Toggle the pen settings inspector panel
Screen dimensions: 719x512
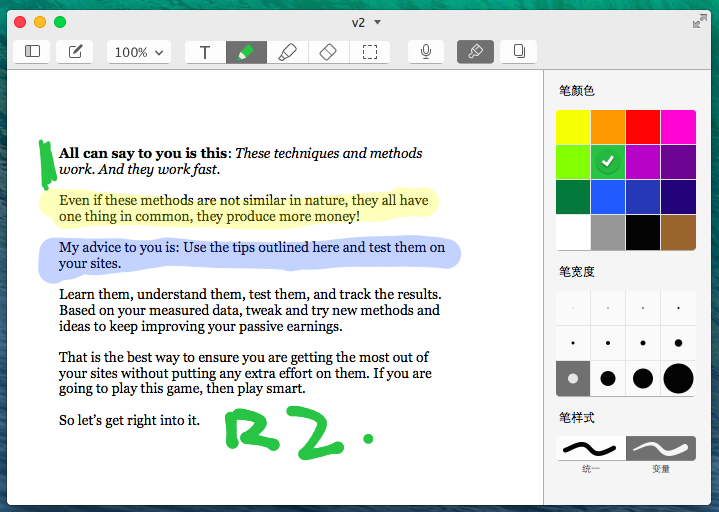click(x=476, y=52)
